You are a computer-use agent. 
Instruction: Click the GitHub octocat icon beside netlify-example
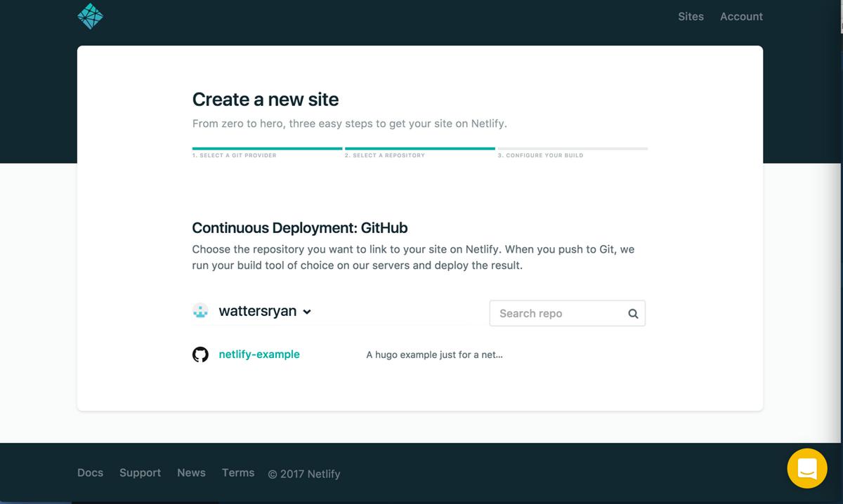tap(201, 354)
